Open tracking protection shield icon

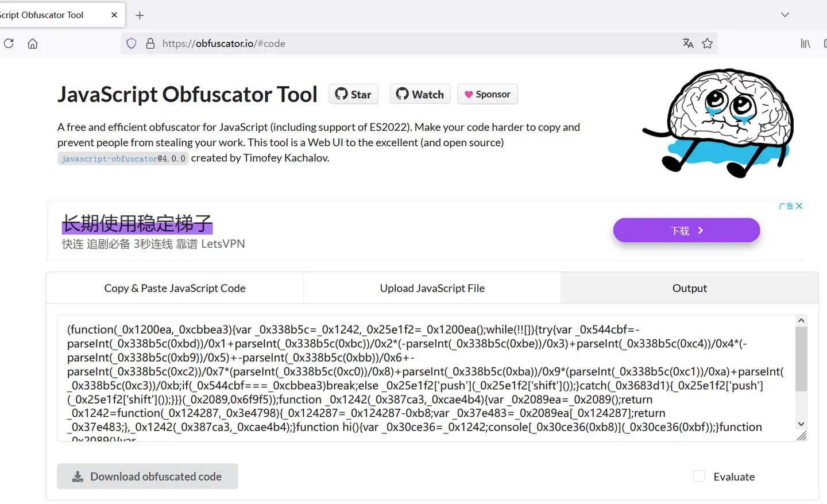(132, 44)
